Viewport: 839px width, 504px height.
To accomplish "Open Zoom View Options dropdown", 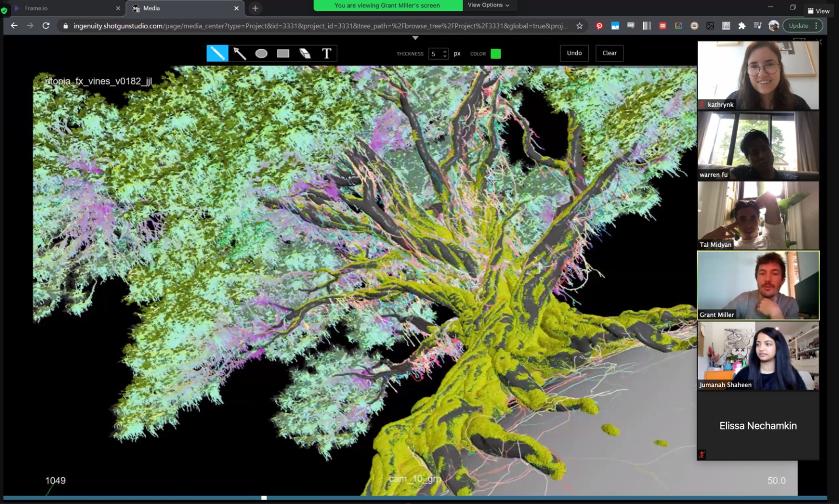I will (489, 5).
